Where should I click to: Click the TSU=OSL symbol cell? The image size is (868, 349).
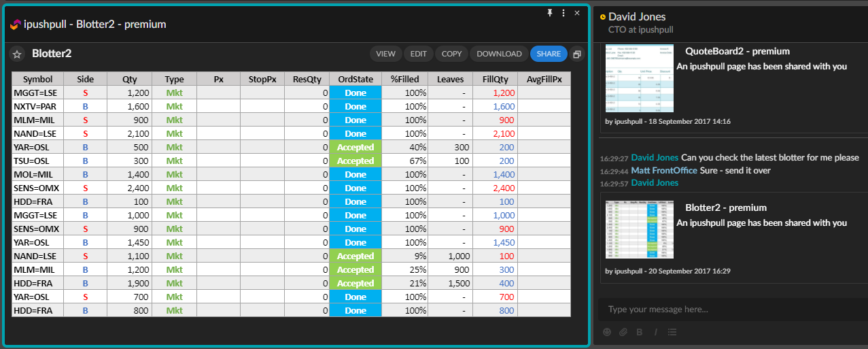click(38, 161)
